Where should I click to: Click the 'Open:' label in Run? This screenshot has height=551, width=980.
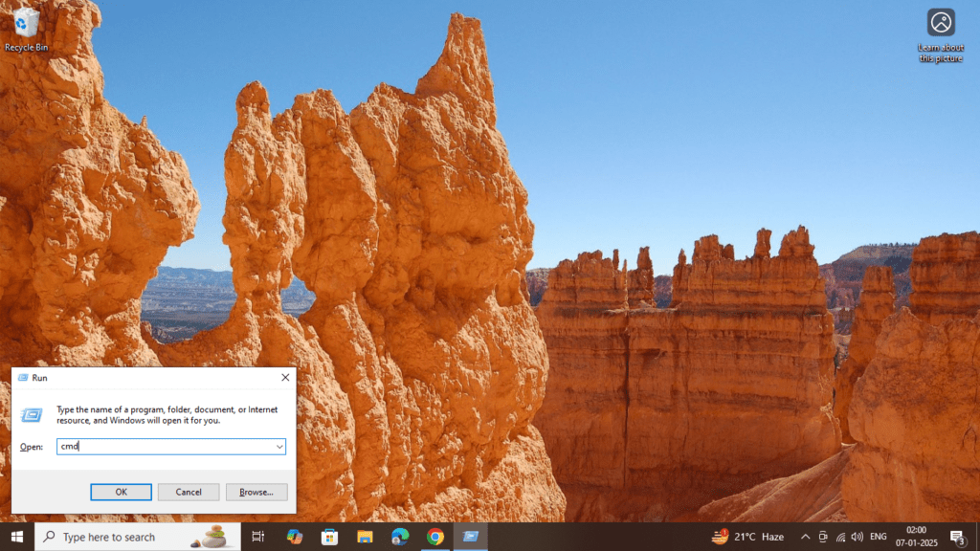[x=32, y=447]
